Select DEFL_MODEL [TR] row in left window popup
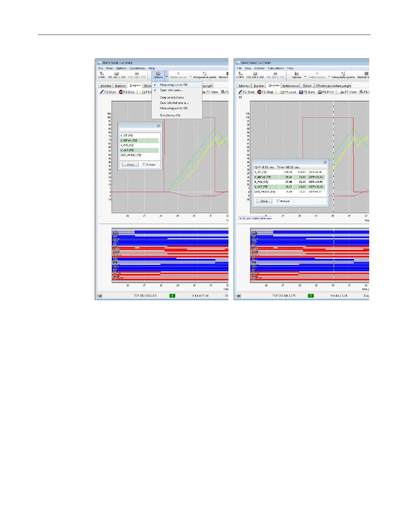This screenshot has width=399, height=532. (139, 155)
